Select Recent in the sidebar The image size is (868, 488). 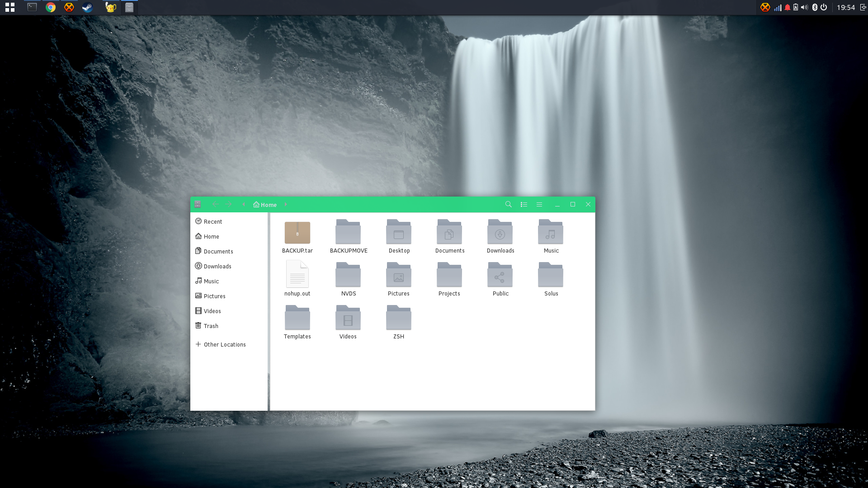(x=229, y=221)
